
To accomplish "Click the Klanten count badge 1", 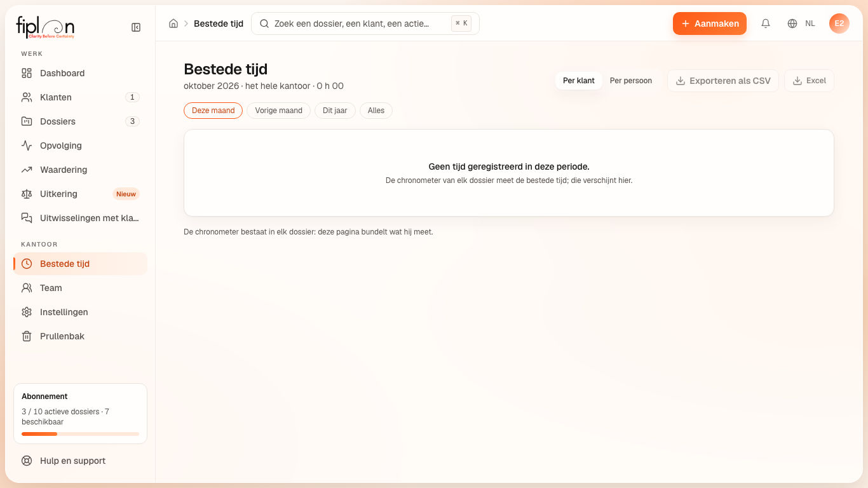I will point(132,97).
